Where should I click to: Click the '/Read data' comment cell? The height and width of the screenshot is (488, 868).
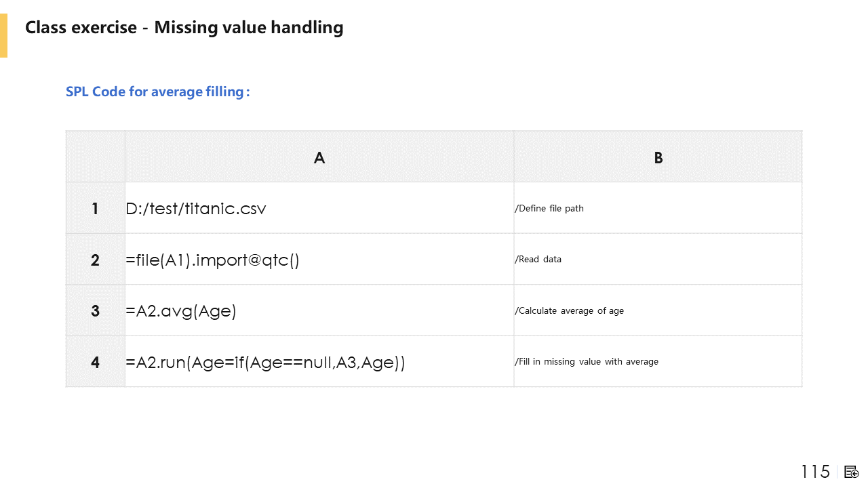pyautogui.click(x=538, y=260)
